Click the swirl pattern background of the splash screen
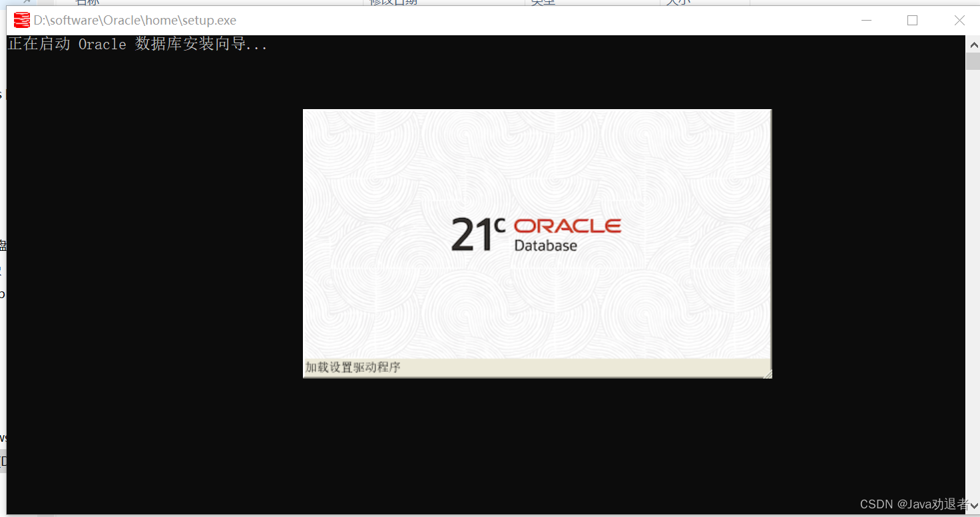 pos(399,166)
